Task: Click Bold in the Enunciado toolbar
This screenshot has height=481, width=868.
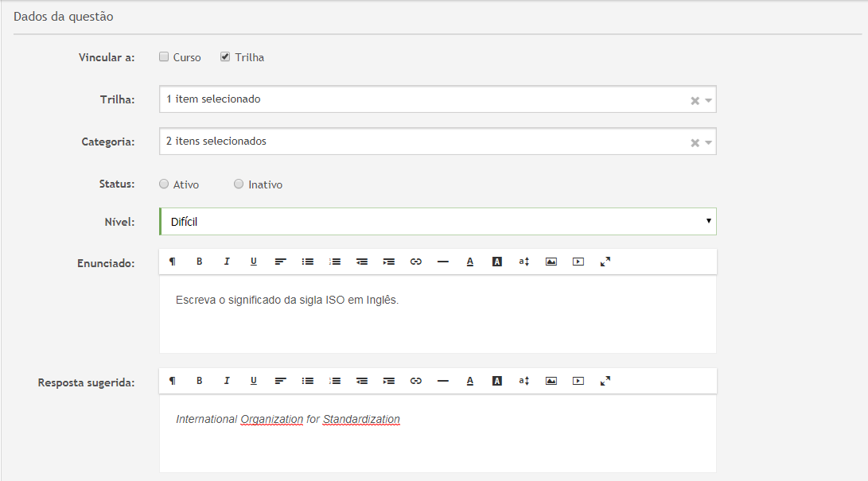Action: [200, 262]
